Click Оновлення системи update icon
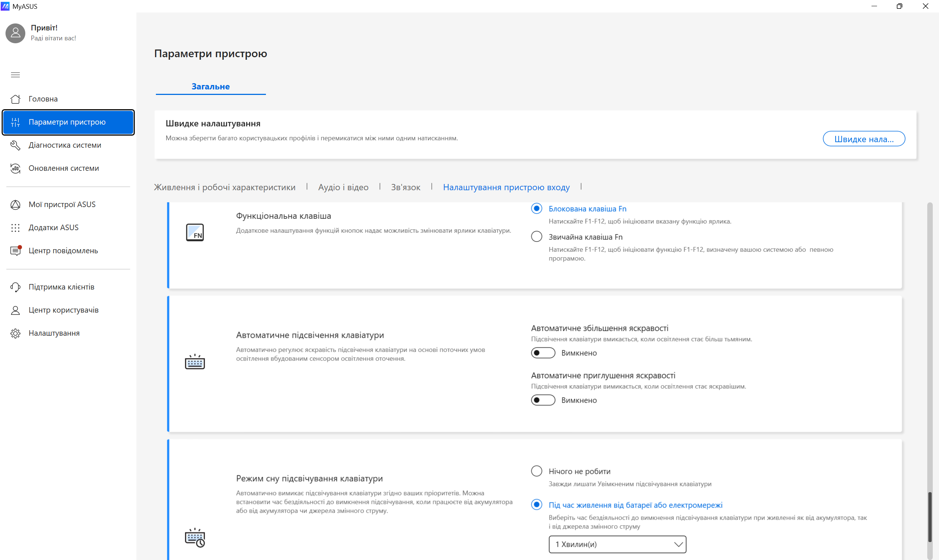 click(x=15, y=168)
